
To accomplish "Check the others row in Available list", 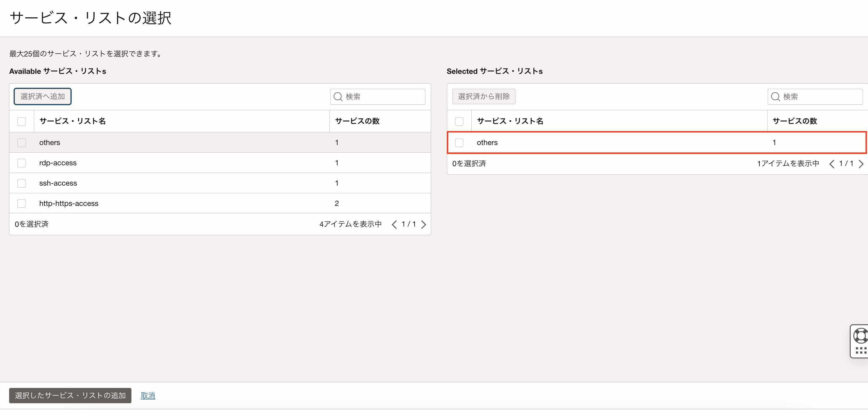I will (21, 143).
